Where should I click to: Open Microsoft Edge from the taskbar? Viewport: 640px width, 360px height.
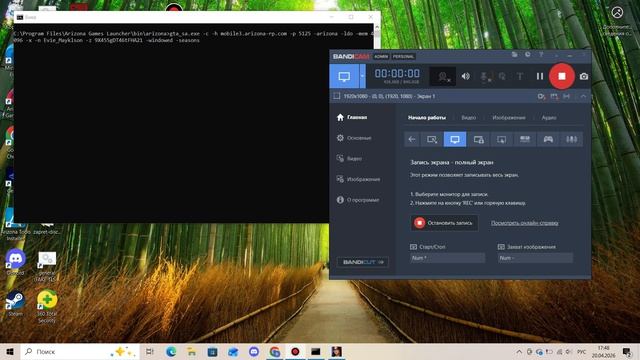point(171,351)
